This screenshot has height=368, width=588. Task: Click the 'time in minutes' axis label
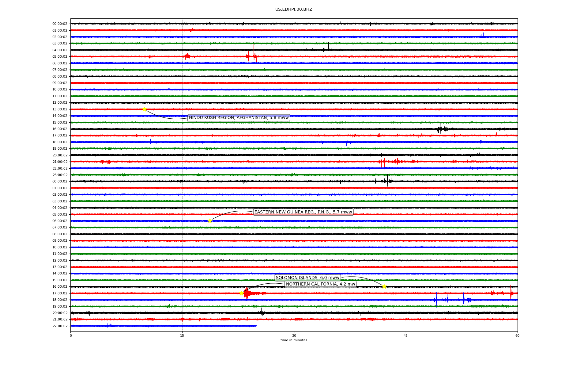click(x=294, y=340)
